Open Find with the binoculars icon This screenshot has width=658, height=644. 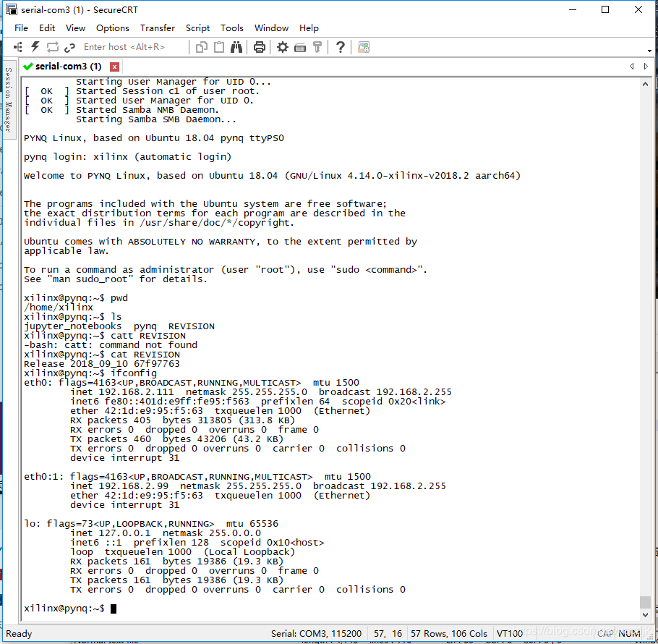[x=236, y=47]
